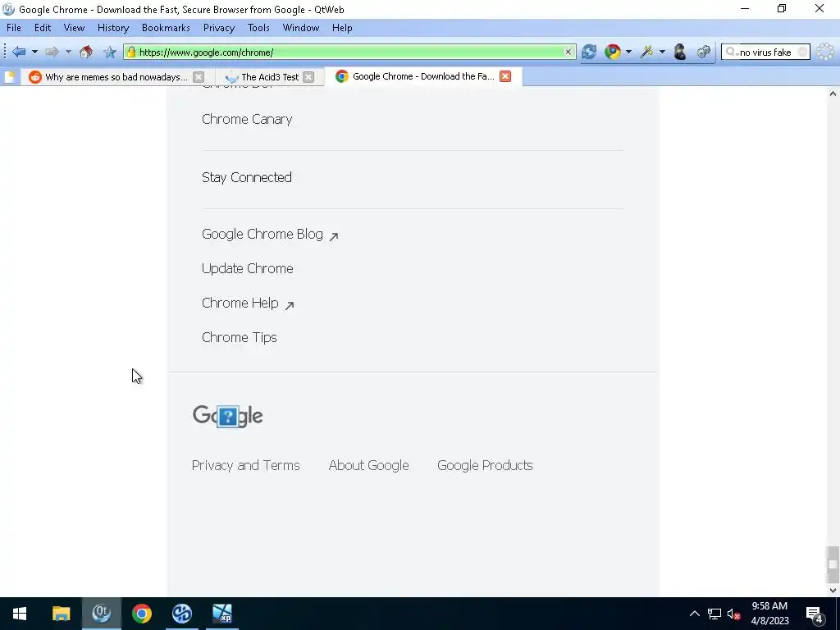Click the QtWeb taskbar button
Viewport: 840px width, 630px height.
pyautogui.click(x=101, y=614)
